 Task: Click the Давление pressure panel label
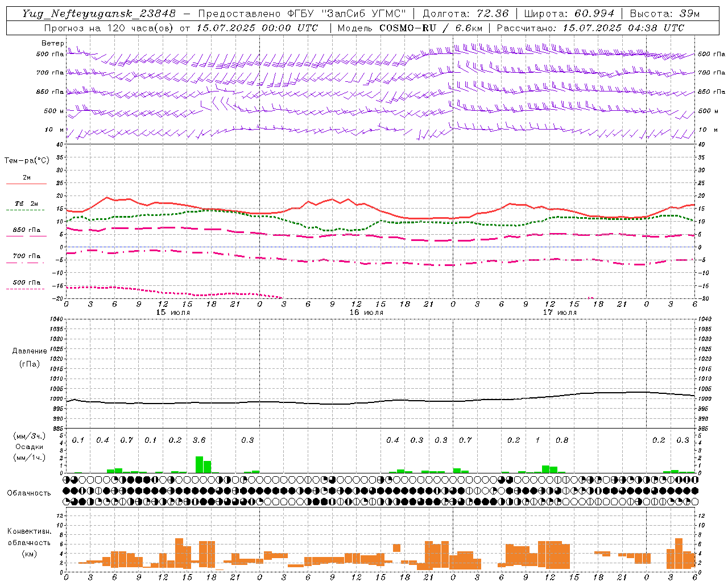30,351
